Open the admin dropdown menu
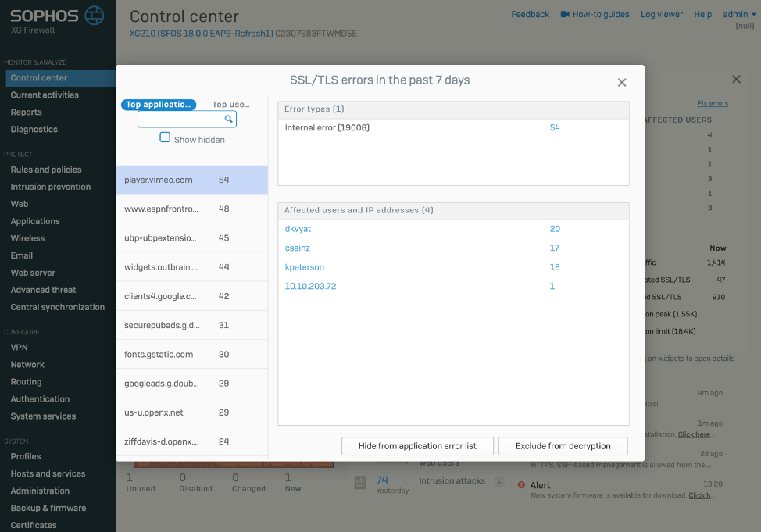 click(738, 15)
